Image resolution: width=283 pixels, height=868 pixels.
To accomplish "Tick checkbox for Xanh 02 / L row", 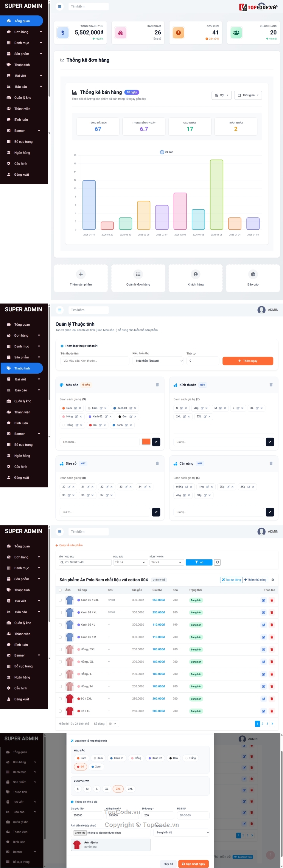I will pos(60,625).
